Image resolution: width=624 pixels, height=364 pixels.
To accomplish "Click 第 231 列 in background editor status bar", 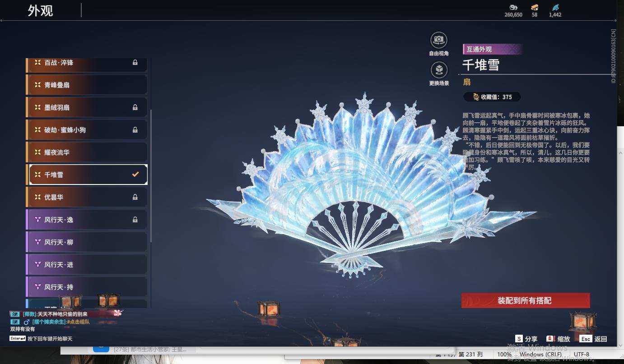I will (470, 355).
